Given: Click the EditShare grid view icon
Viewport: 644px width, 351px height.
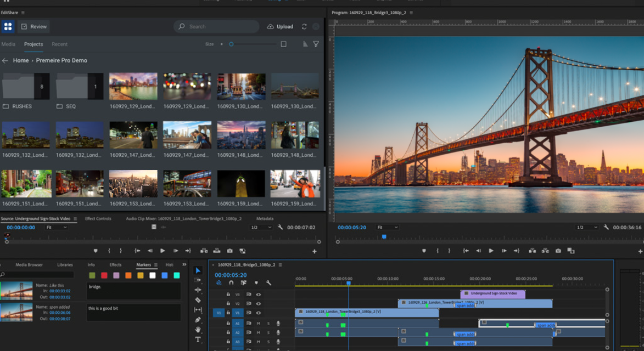Looking at the screenshot, I should 8,27.
